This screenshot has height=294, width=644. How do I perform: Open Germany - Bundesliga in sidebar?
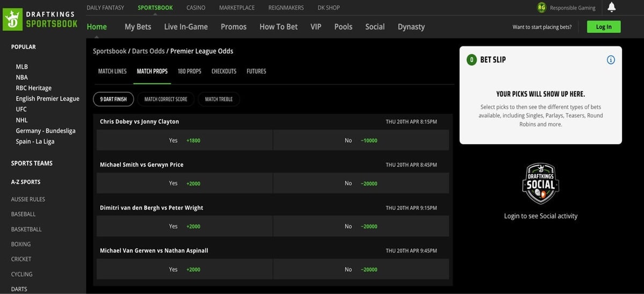pos(46,131)
